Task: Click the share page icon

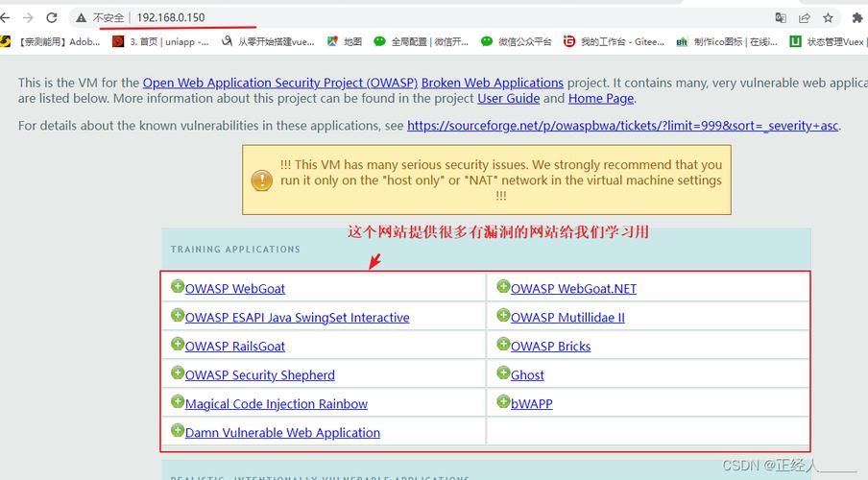Action: click(x=805, y=17)
